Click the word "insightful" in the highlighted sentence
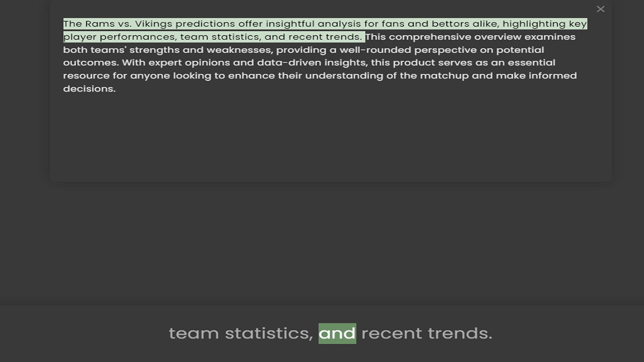Viewport: 644px width, 362px height. click(x=290, y=24)
